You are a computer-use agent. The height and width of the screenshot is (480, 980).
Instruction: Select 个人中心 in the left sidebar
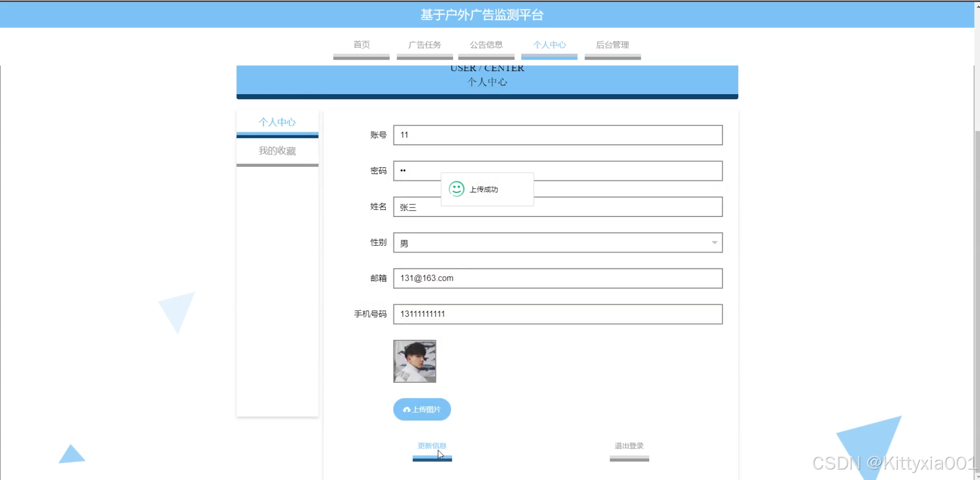point(277,122)
